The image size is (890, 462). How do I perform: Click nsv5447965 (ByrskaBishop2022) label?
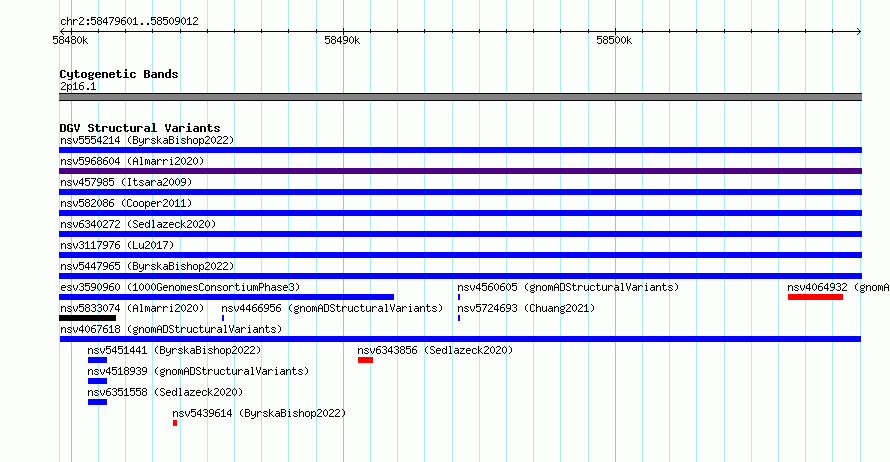click(147, 266)
